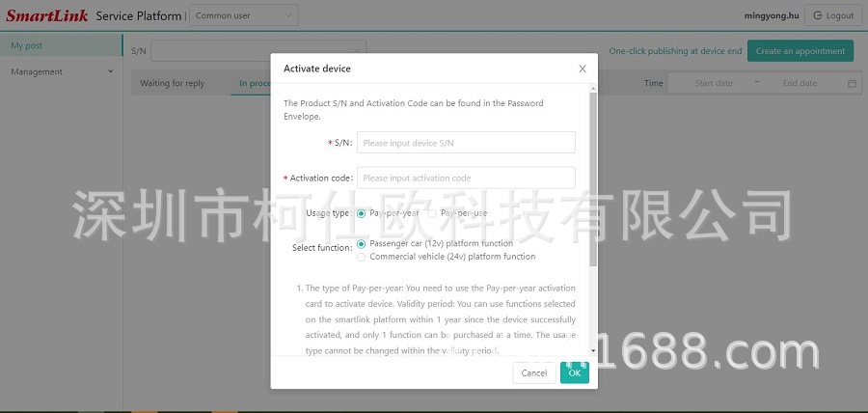Expand the Management sidebar menu
The width and height of the screenshot is (868, 413).
[x=61, y=71]
